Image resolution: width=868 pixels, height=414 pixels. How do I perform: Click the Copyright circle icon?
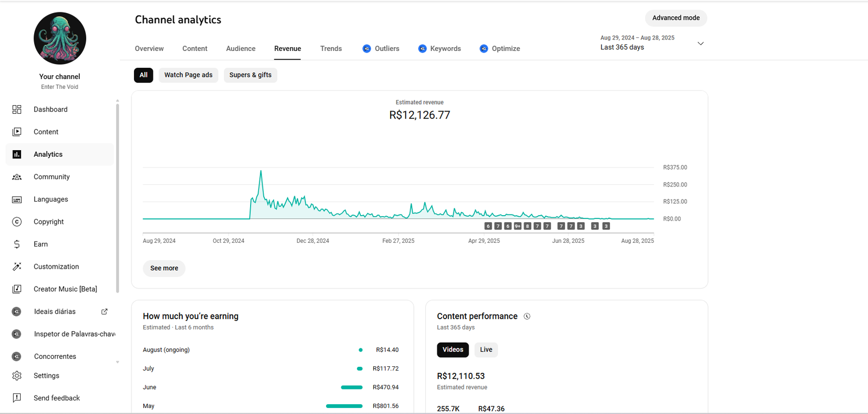click(x=17, y=222)
